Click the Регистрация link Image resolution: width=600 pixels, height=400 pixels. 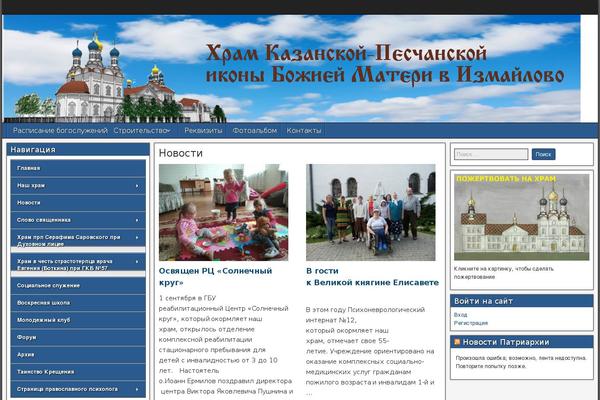point(471,323)
